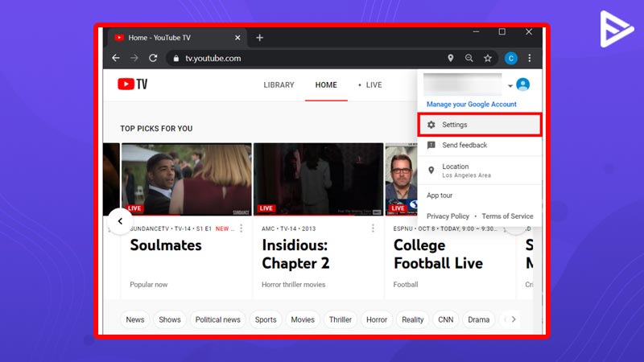Play the Insidious: Chapter 2 thumbnail

click(318, 179)
